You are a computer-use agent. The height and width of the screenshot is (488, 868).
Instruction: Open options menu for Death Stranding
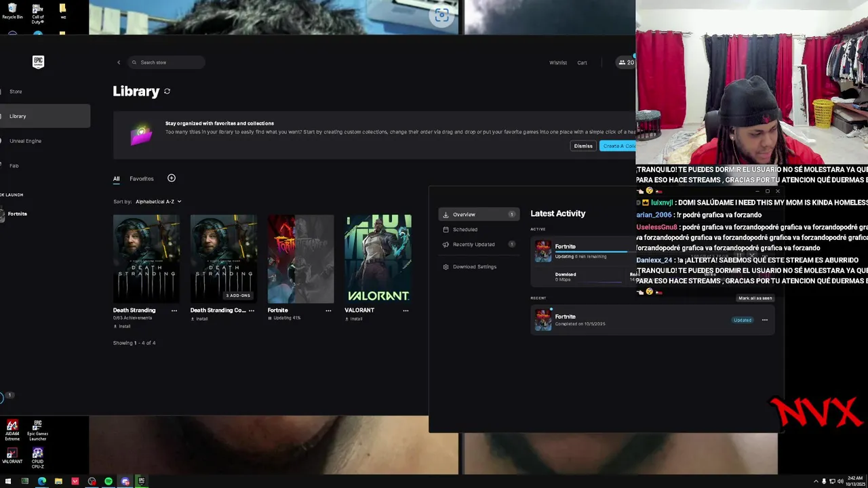pyautogui.click(x=174, y=310)
